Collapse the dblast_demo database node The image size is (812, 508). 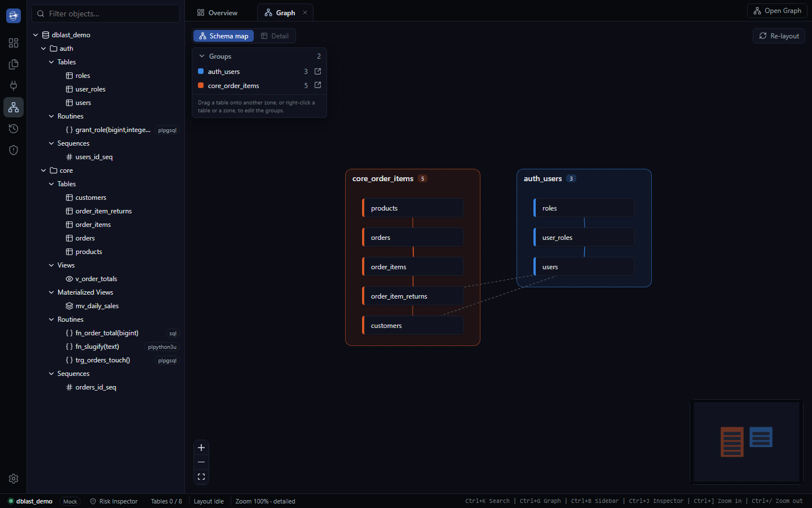[36, 35]
